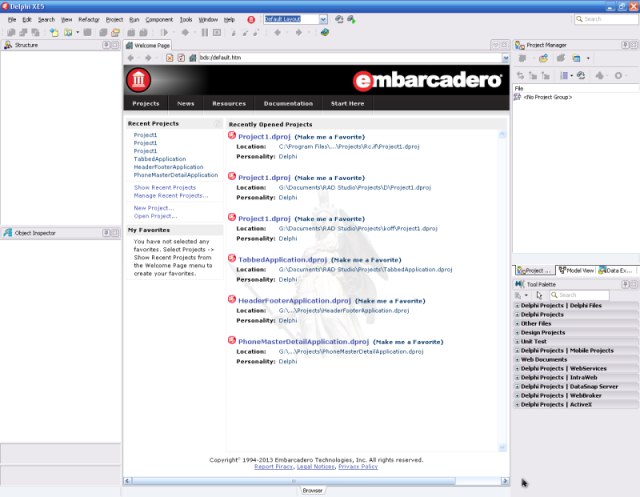The width and height of the screenshot is (640, 497).
Task: Open the Component menu
Action: [x=159, y=20]
